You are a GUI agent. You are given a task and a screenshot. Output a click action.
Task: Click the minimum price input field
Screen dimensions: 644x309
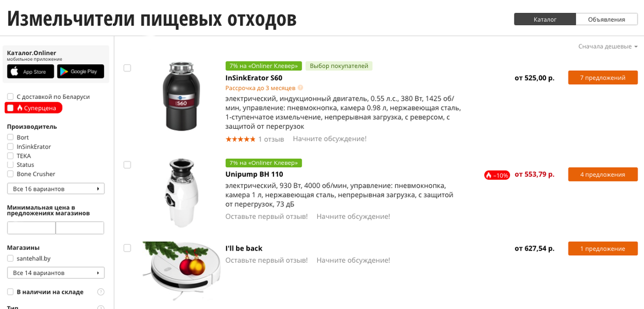click(x=31, y=228)
